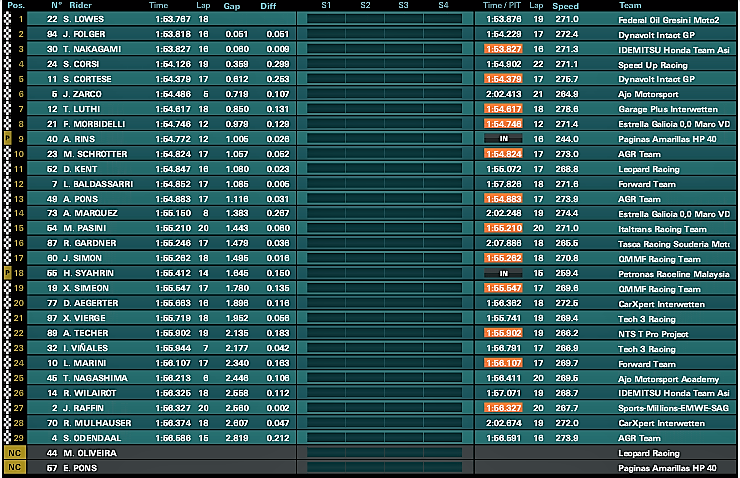The height and width of the screenshot is (478, 740).
Task: Select the checkered flag next to J. Folger
Action: pyautogui.click(x=8, y=34)
